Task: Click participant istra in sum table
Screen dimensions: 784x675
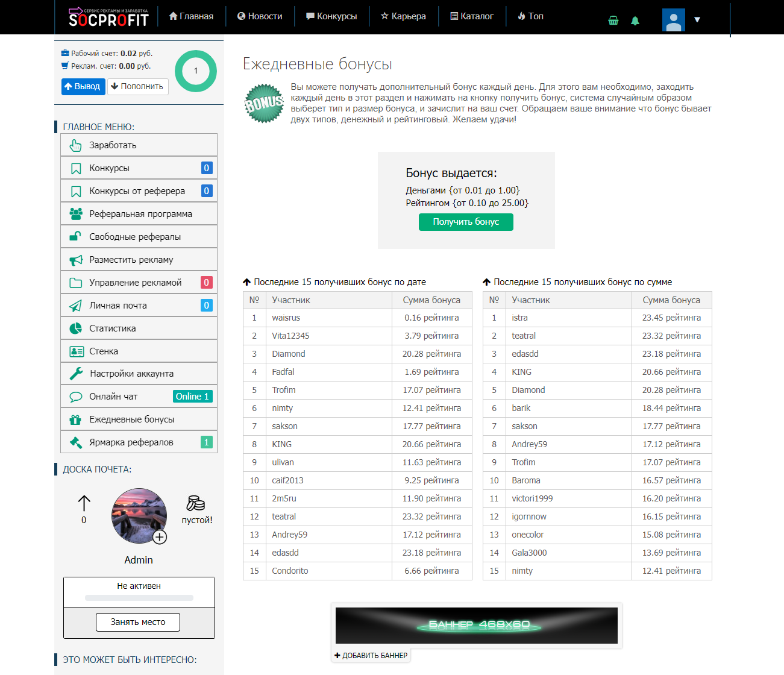Action: coord(519,318)
